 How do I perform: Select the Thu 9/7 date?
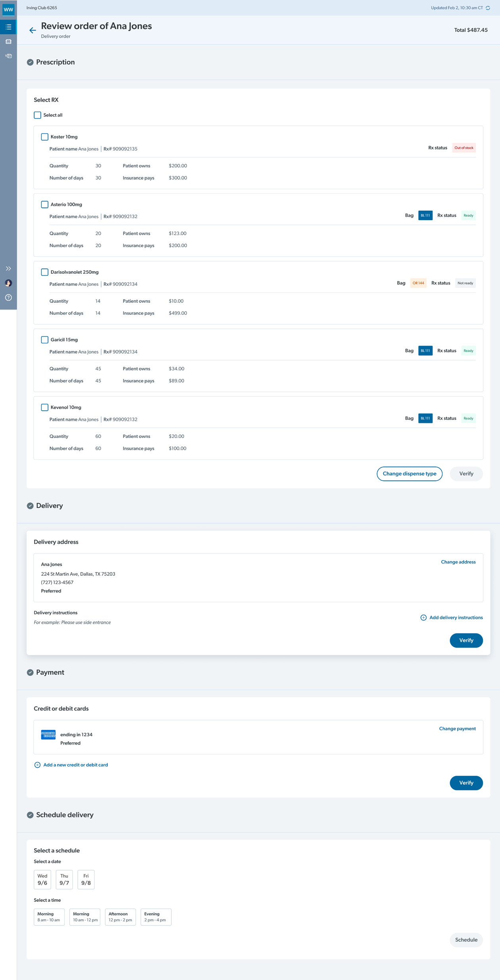64,880
